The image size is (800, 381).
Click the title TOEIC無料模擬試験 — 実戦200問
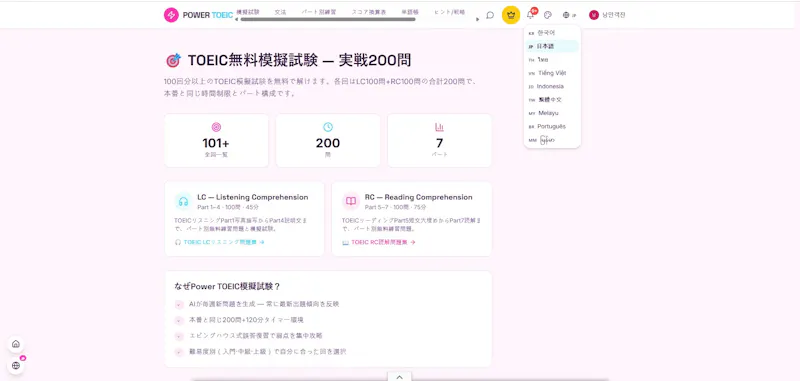click(299, 61)
